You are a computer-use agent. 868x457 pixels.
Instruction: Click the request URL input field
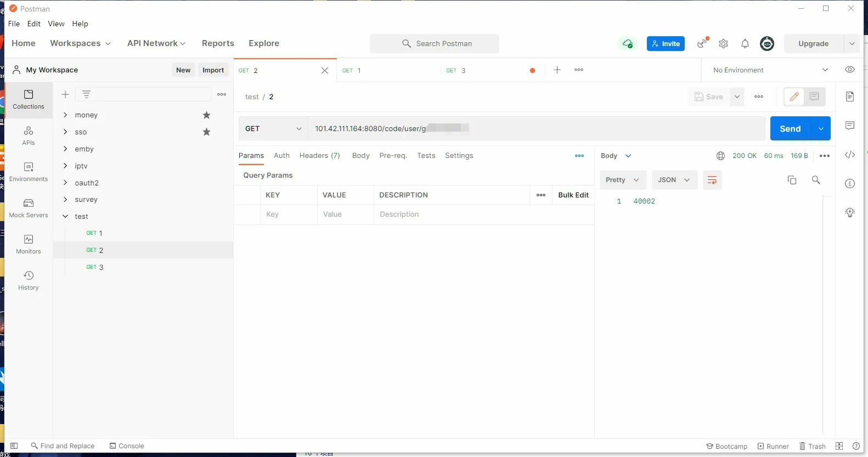click(x=535, y=129)
